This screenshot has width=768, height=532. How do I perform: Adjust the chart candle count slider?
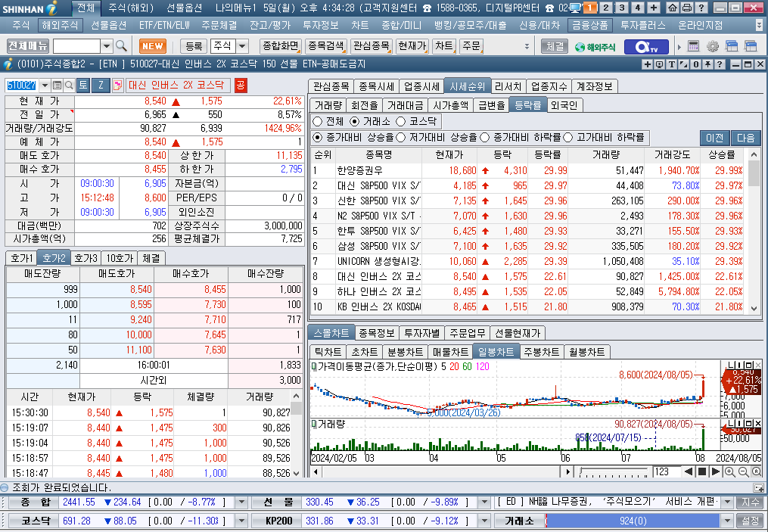[x=613, y=471]
